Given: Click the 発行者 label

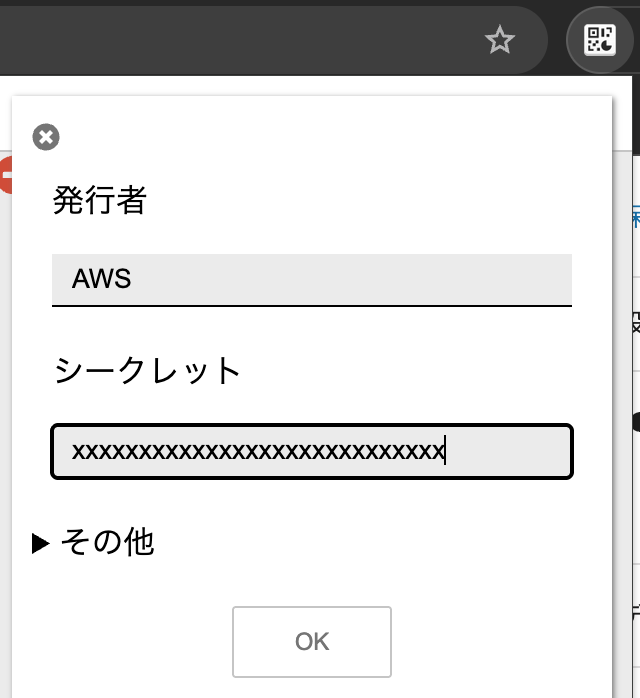Looking at the screenshot, I should [x=99, y=201].
